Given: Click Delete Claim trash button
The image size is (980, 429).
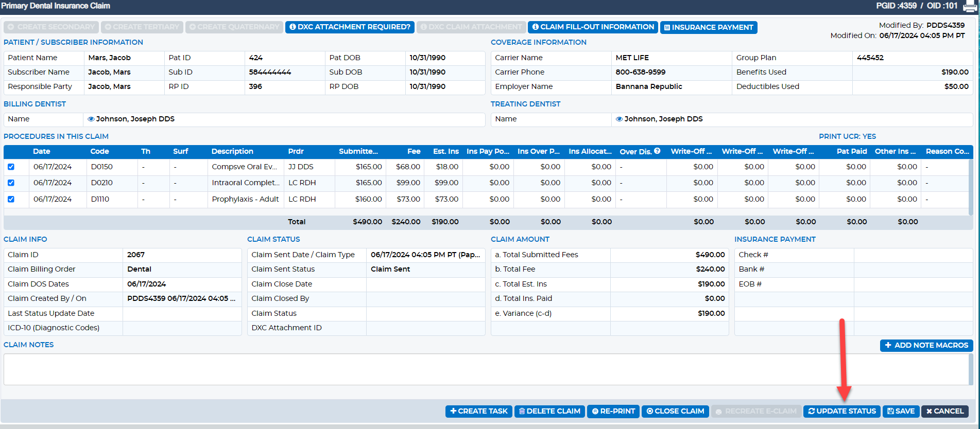Looking at the screenshot, I should (549, 411).
